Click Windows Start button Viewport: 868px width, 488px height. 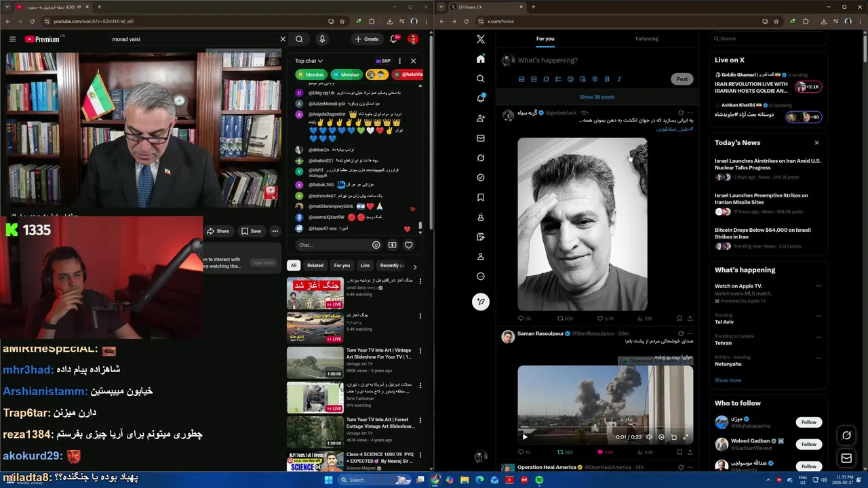tap(329, 480)
